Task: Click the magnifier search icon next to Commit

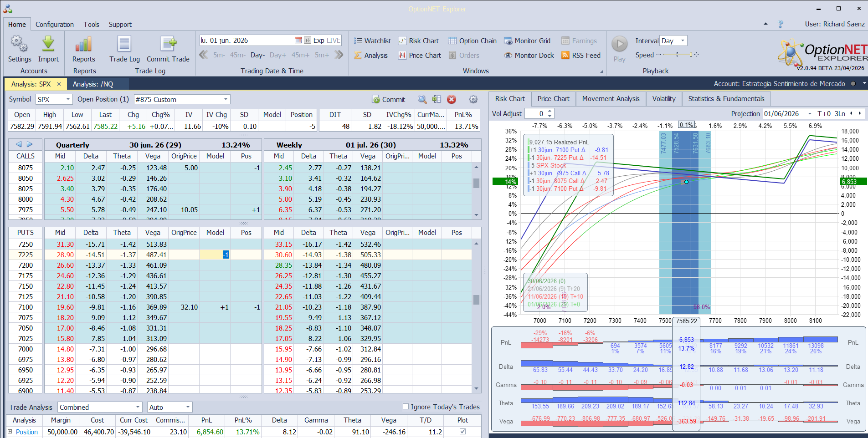Action: point(422,99)
